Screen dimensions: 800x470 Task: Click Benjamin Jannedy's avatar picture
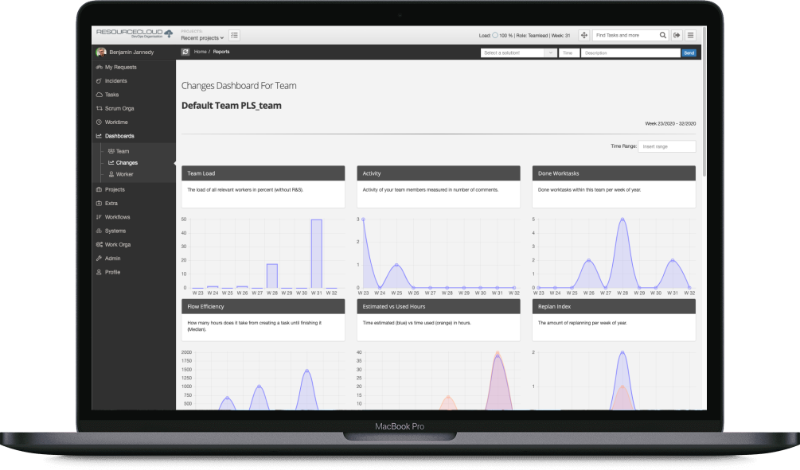click(x=101, y=52)
